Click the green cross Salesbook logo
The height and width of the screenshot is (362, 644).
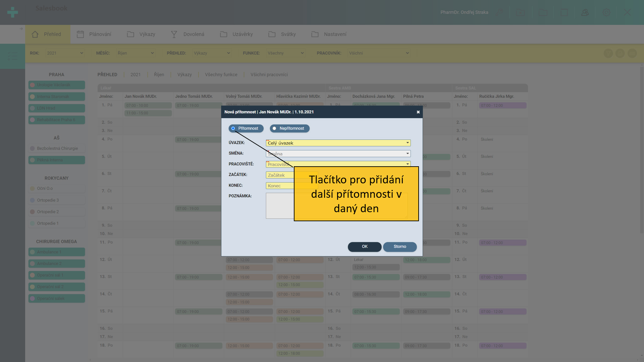[x=12, y=12]
